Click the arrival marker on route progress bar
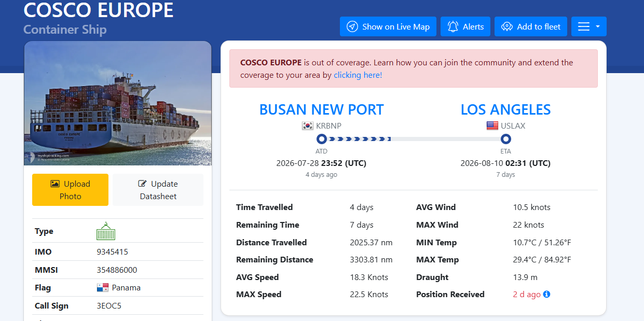This screenshot has width=644, height=321. 506,139
